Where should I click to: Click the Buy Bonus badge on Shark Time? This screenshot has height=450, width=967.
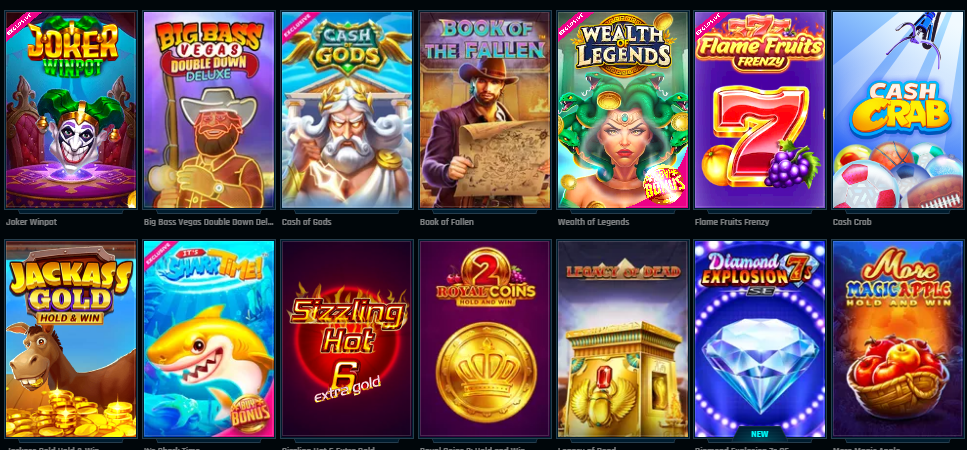point(251,414)
